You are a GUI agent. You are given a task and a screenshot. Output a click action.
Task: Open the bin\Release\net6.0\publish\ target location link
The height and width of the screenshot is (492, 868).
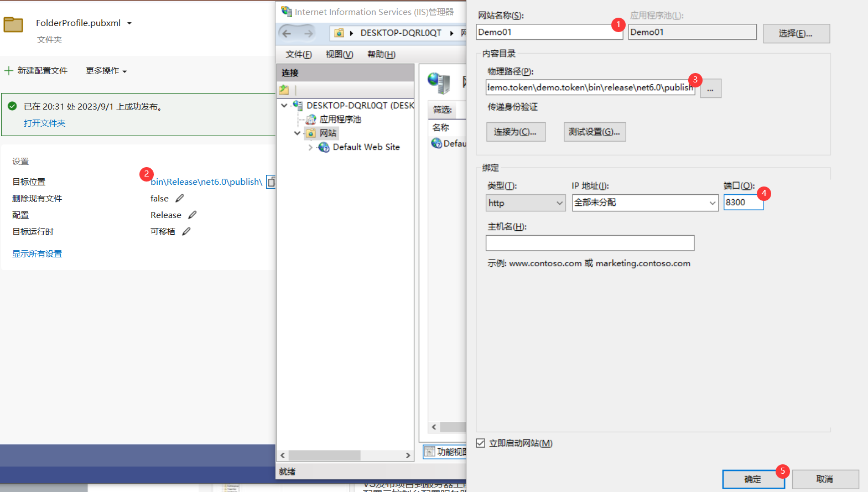pos(206,182)
